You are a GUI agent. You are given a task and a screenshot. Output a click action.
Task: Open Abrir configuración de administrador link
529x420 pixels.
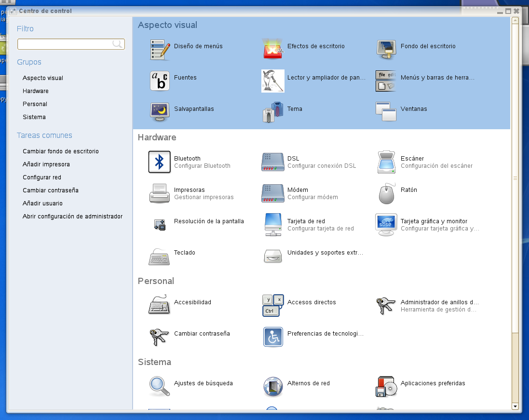tap(72, 217)
